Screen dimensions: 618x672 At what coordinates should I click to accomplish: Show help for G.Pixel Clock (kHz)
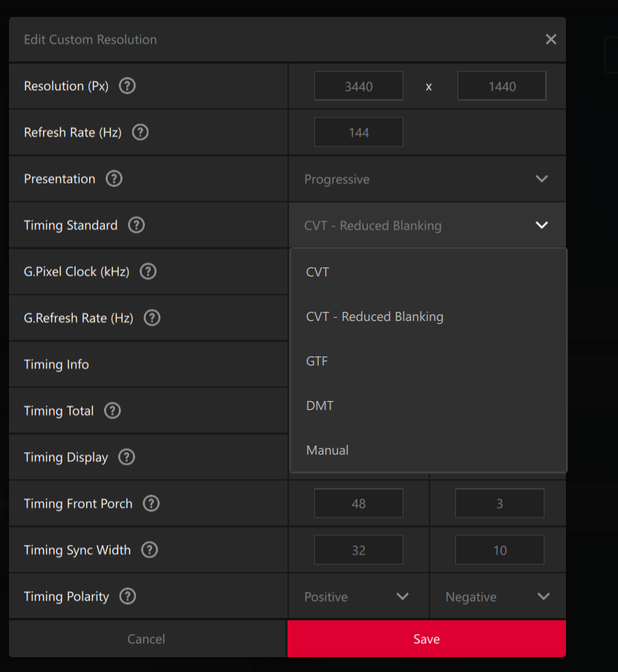pyautogui.click(x=148, y=272)
